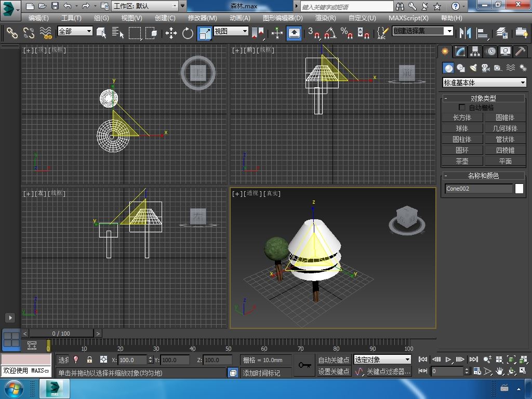
Task: Open the 渲染(R) menu
Action: point(325,18)
